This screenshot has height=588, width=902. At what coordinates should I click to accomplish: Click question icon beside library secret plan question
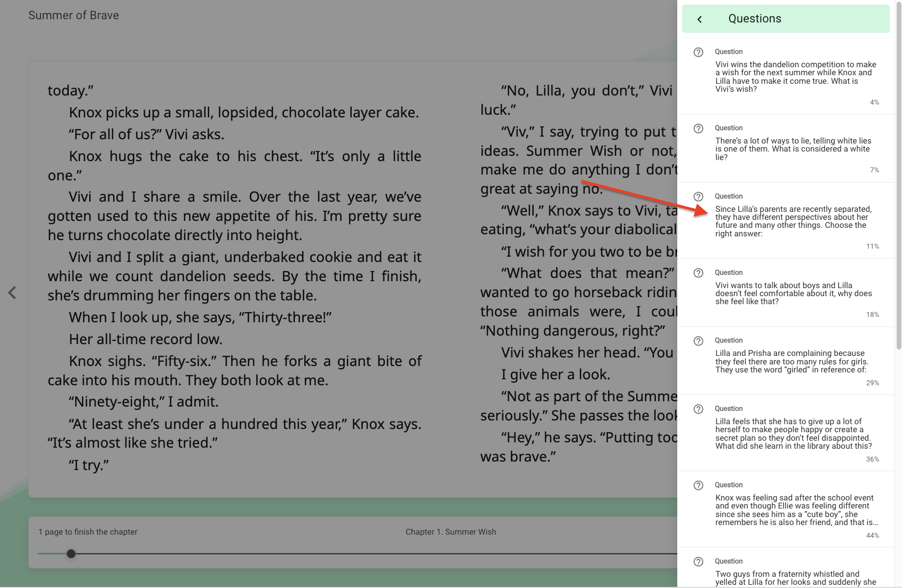coord(698,409)
